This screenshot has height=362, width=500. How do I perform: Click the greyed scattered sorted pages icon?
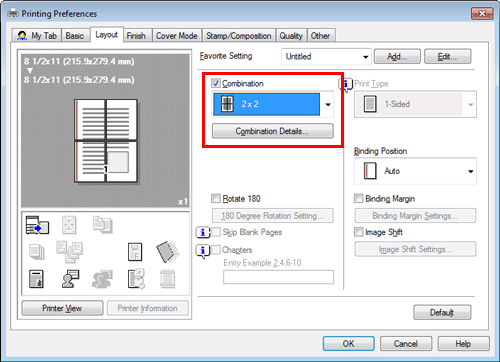point(69,252)
